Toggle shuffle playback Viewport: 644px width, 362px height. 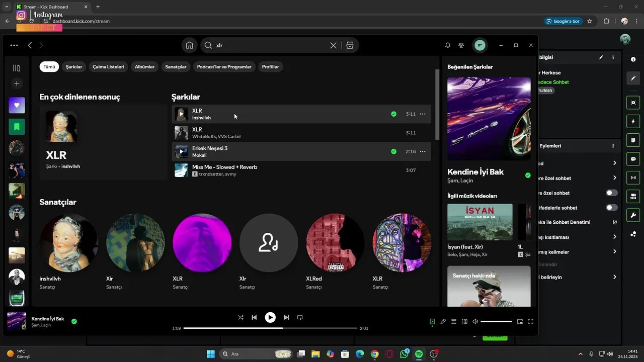(240, 317)
